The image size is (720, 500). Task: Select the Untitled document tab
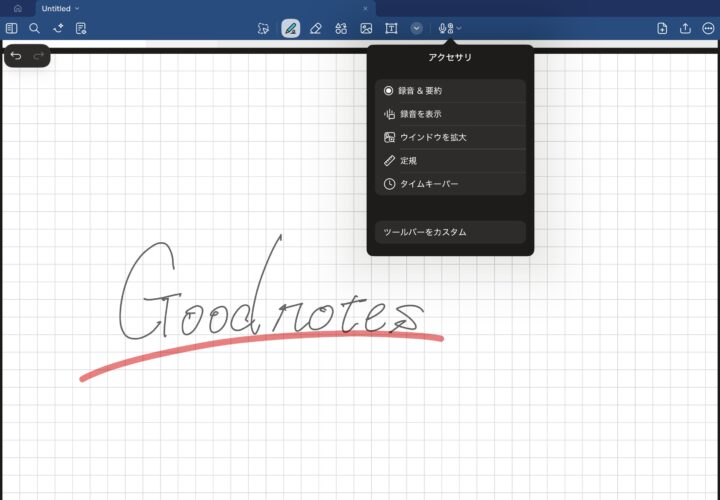[x=206, y=8]
